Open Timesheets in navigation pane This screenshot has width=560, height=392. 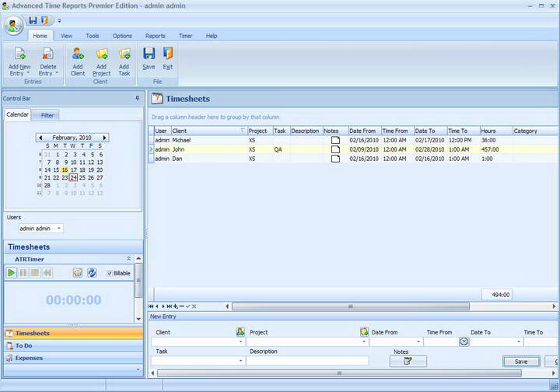73,333
